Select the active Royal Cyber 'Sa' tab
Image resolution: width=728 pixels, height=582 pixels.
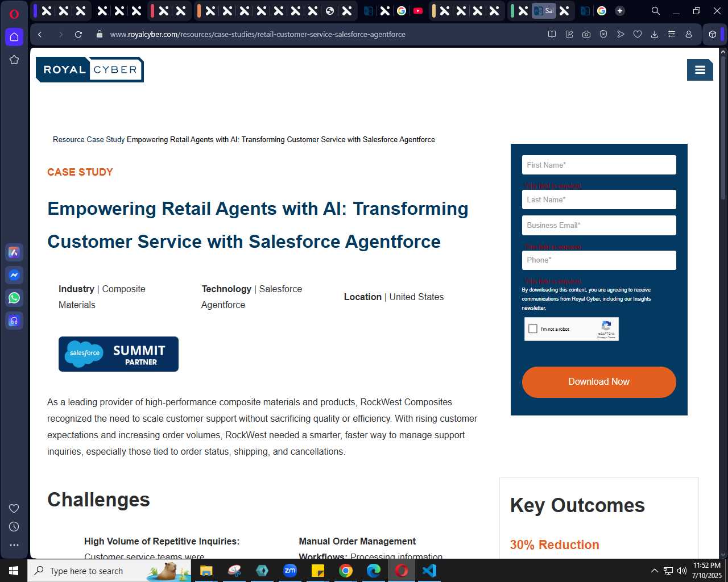coord(544,11)
